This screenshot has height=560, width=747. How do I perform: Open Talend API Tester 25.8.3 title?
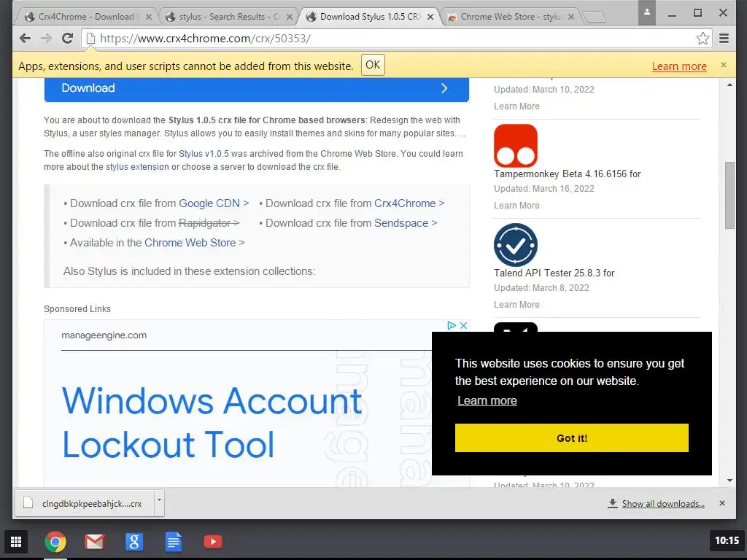(x=554, y=273)
